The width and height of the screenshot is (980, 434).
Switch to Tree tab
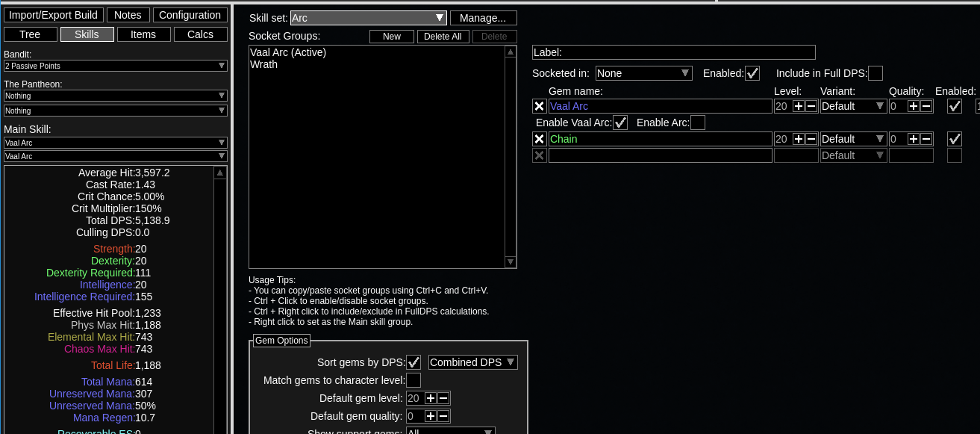[30, 34]
